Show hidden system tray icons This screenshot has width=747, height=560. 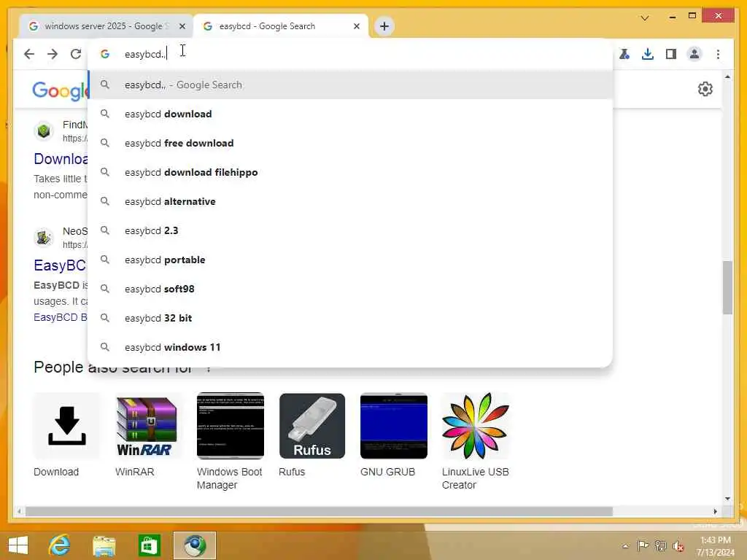point(625,545)
